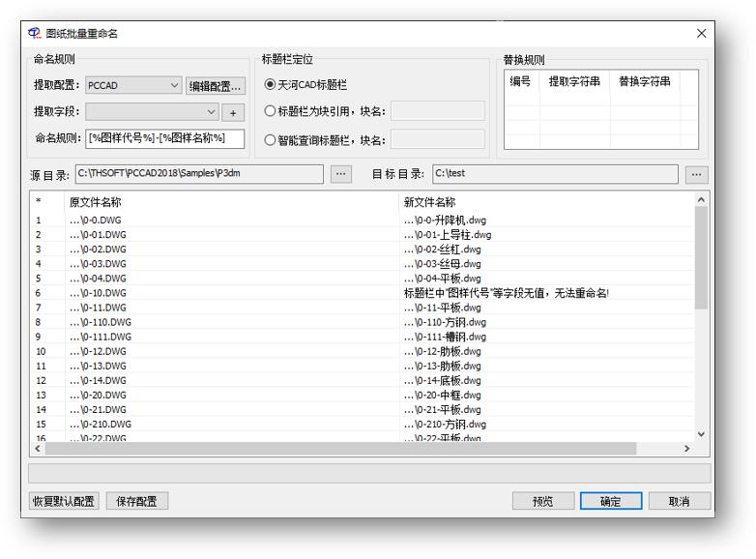Click the vertical scrollbar thumb in file list
The image size is (756, 559).
[701, 258]
